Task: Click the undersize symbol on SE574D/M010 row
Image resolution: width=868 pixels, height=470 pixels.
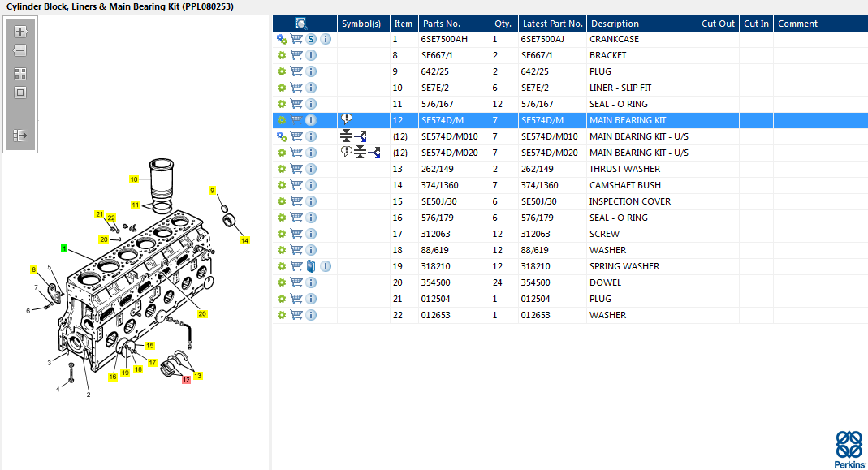Action: tap(346, 136)
